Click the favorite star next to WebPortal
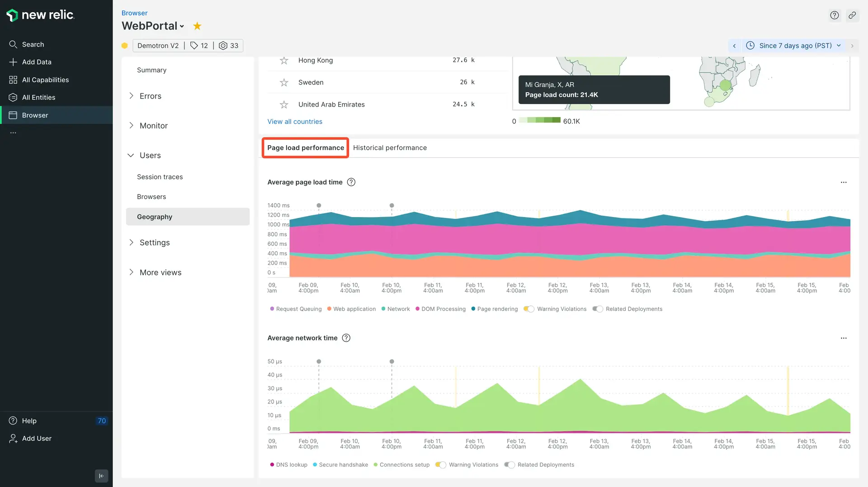 [197, 26]
